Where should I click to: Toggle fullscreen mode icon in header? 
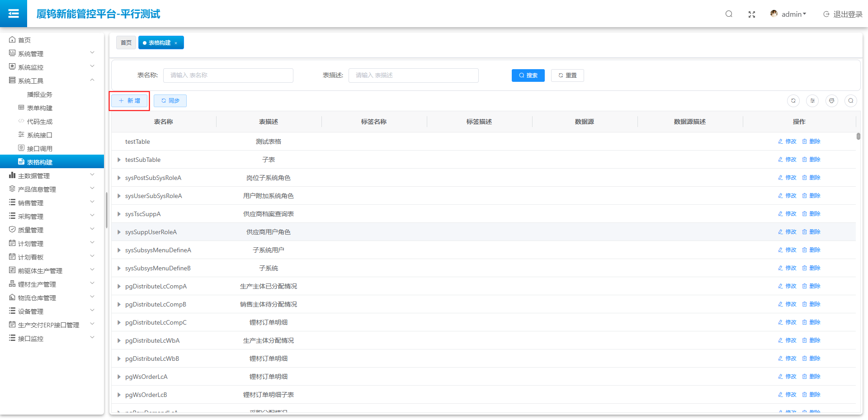(x=752, y=14)
